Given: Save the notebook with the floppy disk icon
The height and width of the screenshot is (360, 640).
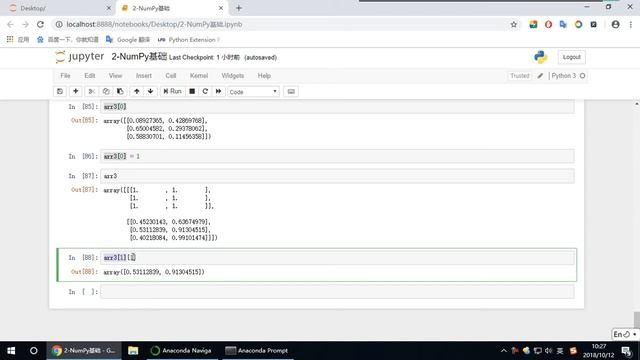Looking at the screenshot, I should [x=60, y=91].
